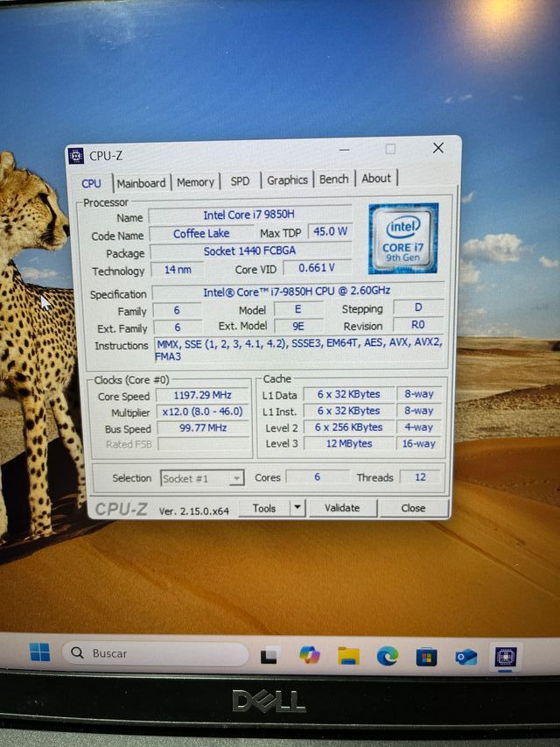Open Task View from the taskbar

pos(269,656)
